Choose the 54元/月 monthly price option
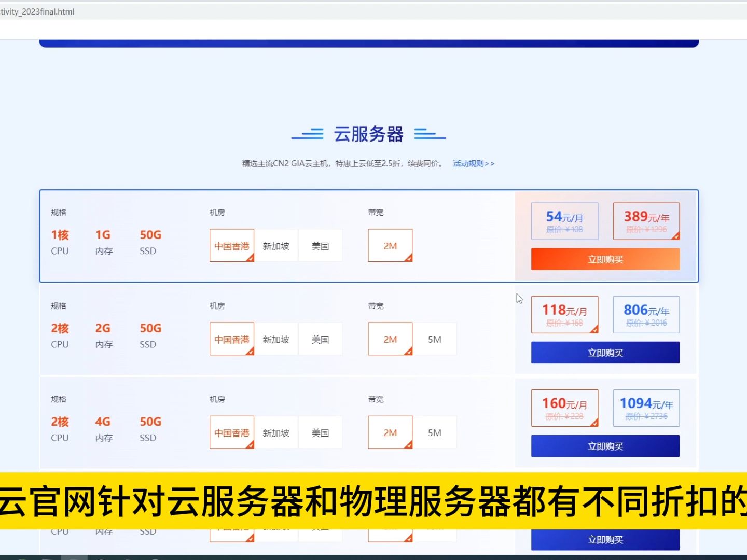Screen dimensions: 747x560 (x=564, y=221)
